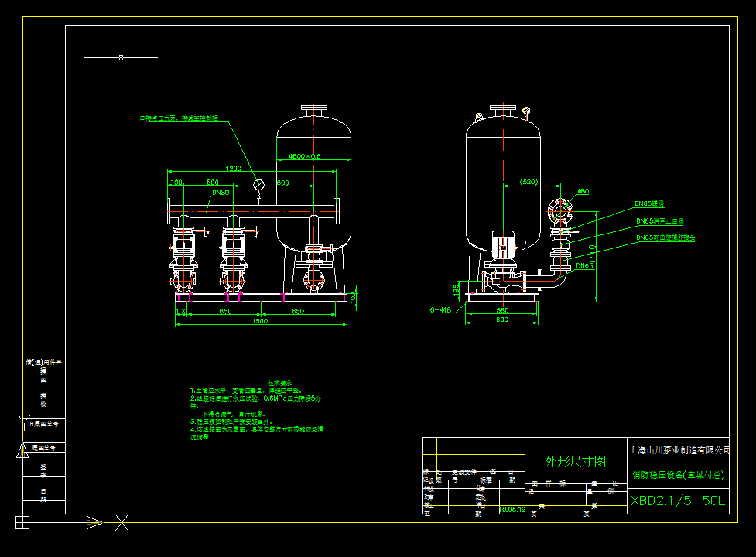Click the 560 base dimension text

click(503, 310)
